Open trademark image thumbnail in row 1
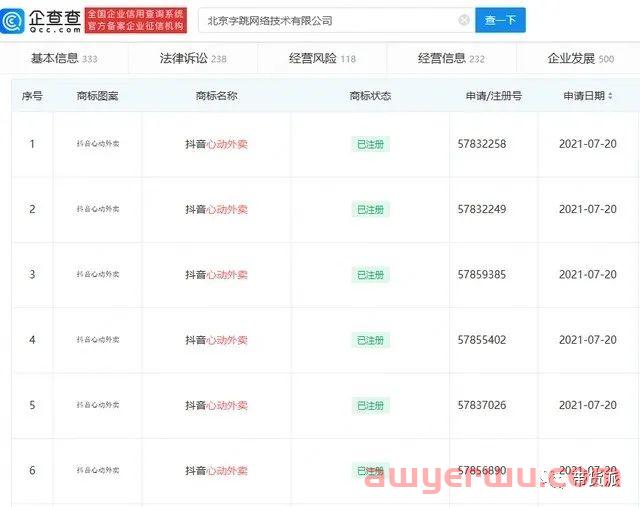640x507 pixels. tap(98, 144)
